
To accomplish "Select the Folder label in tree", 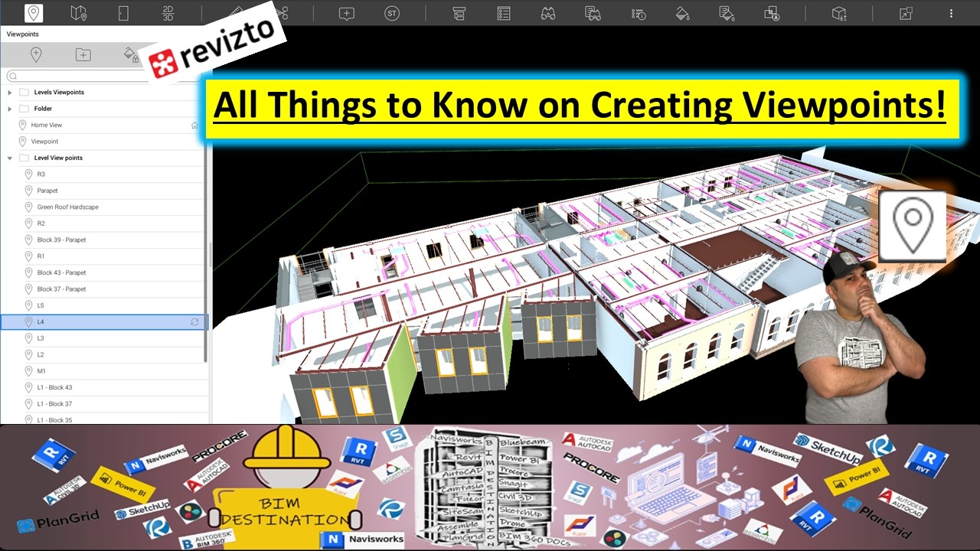I will point(43,109).
